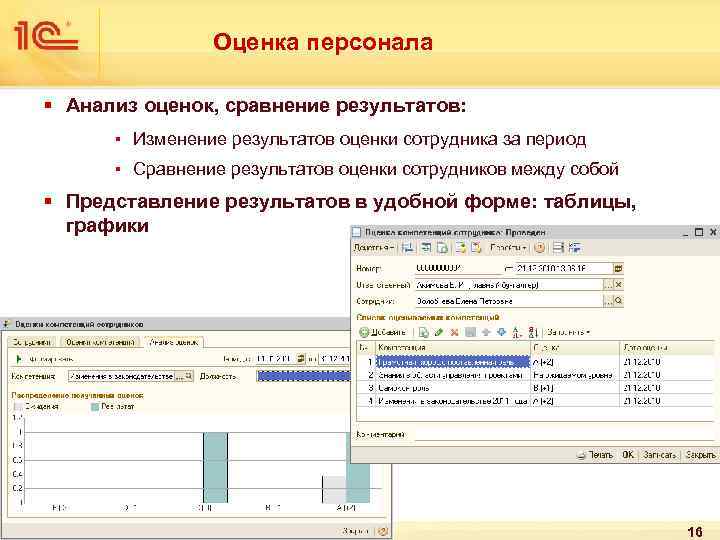Click the Записать button
This screenshot has width=720, height=540.
click(659, 455)
